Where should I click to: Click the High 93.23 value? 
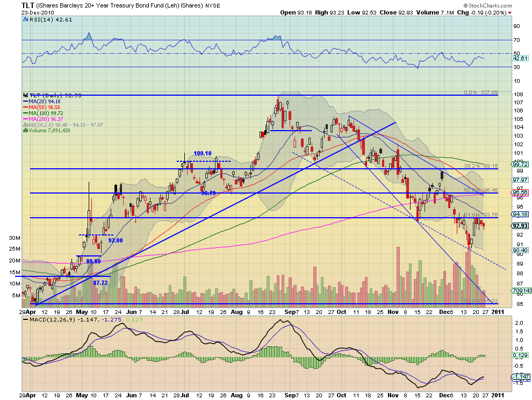coord(329,12)
